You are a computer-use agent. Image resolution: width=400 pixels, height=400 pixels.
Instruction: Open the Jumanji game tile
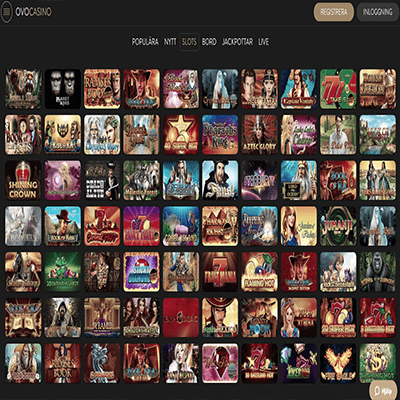click(x=338, y=226)
